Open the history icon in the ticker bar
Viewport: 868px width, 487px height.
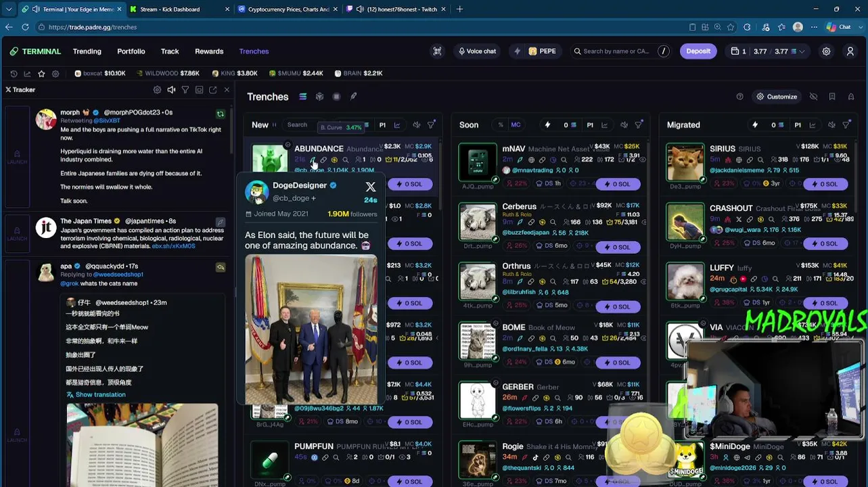(14, 73)
